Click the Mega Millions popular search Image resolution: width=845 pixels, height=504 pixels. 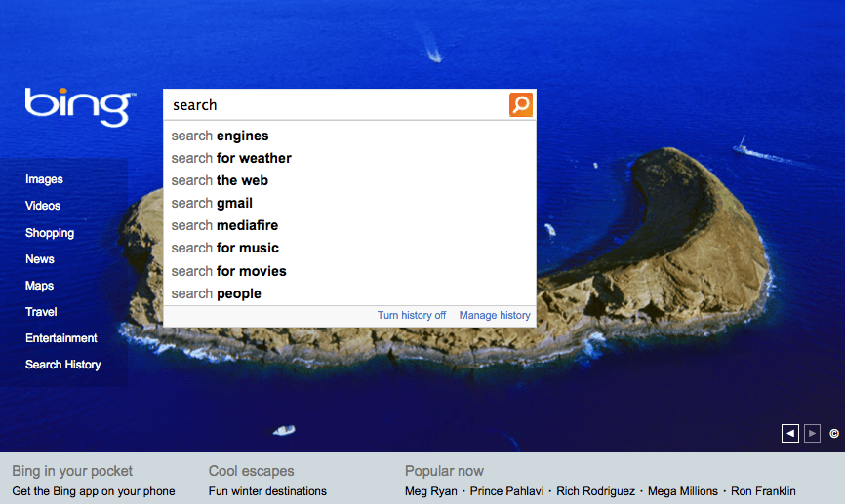[x=683, y=491]
